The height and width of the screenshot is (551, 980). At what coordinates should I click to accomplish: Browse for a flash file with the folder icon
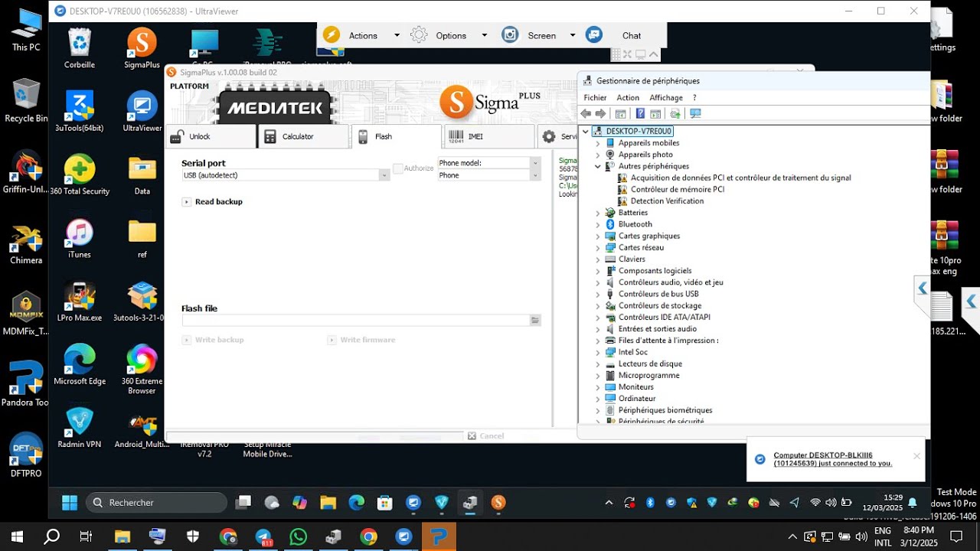(x=535, y=321)
